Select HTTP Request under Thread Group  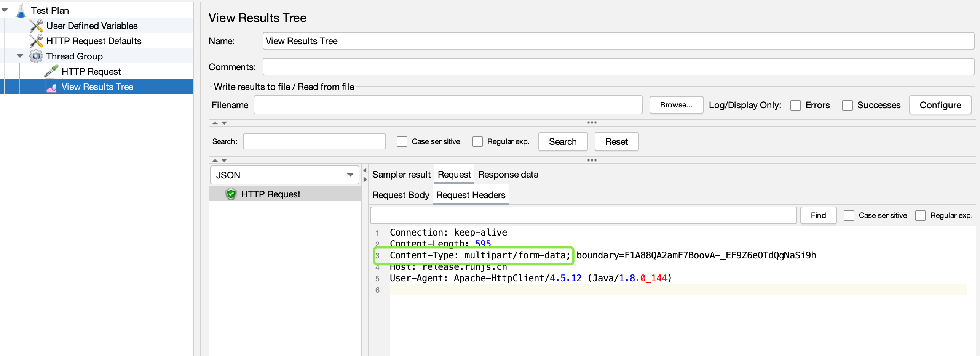pyautogui.click(x=91, y=72)
